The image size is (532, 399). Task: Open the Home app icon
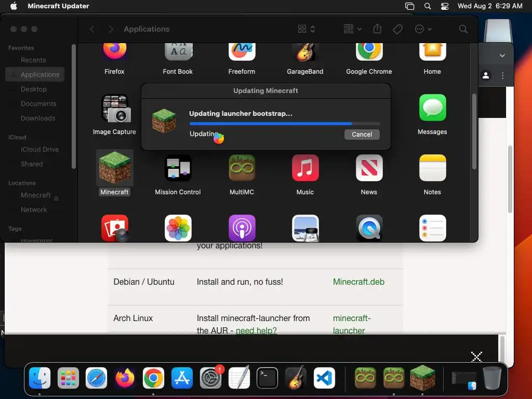(x=432, y=51)
